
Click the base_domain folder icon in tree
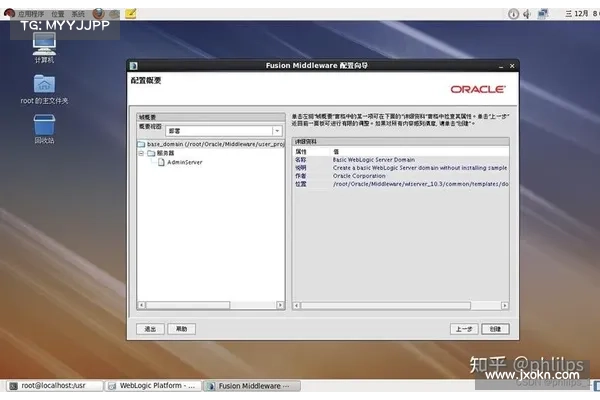coord(141,144)
